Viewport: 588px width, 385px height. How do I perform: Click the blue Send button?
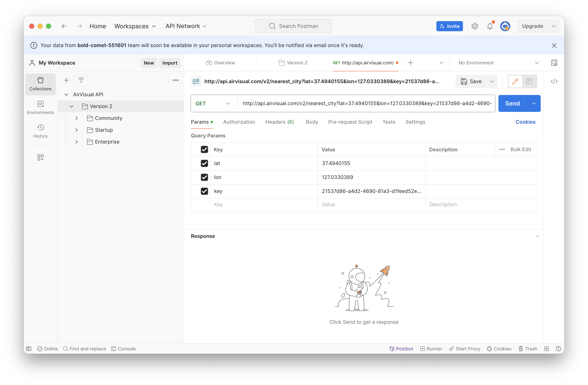512,103
